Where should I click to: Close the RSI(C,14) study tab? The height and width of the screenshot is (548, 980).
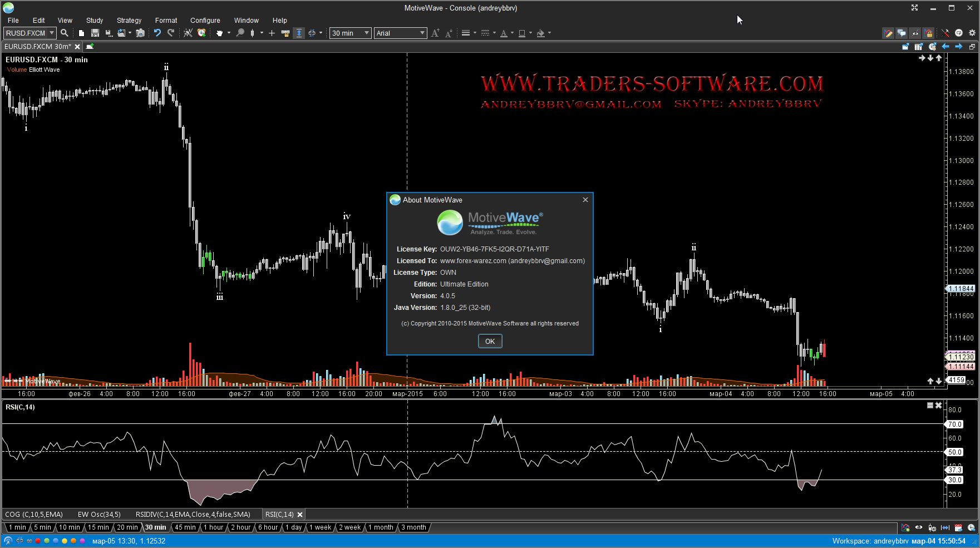(300, 515)
